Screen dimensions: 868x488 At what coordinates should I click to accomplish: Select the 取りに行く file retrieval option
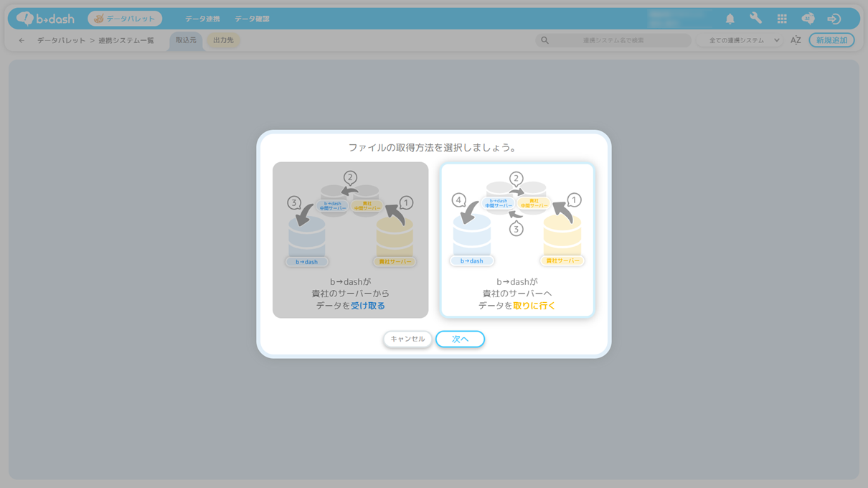pyautogui.click(x=516, y=240)
